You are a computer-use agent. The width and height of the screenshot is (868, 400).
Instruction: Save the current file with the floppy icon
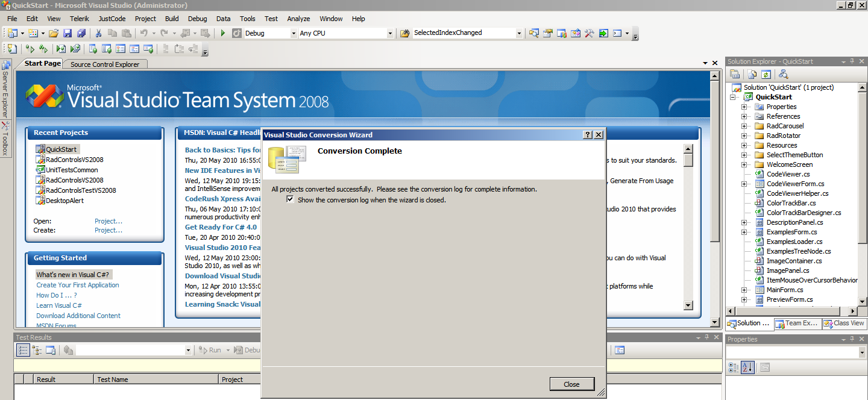tap(68, 33)
